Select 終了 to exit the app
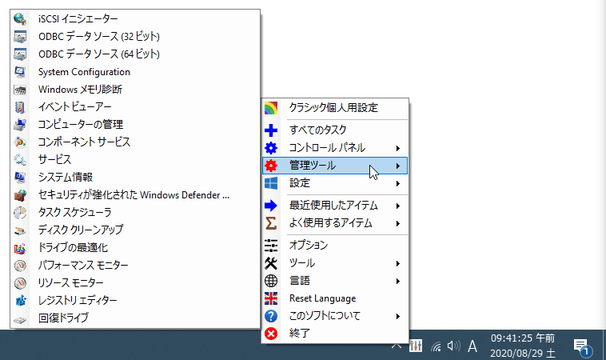Image resolution: width=606 pixels, height=360 pixels. click(x=335, y=334)
